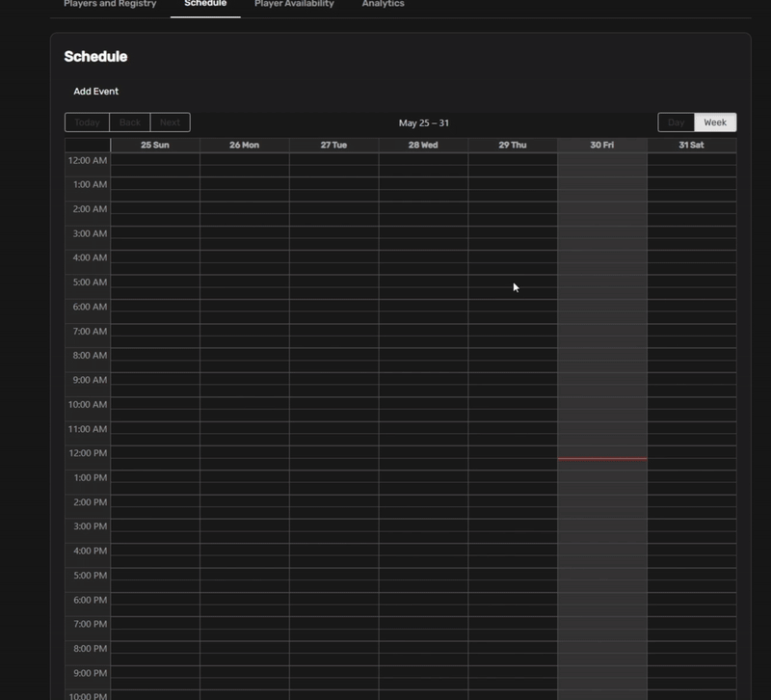Open the Player Availability tab
Screen dimensions: 771x700
293,4
